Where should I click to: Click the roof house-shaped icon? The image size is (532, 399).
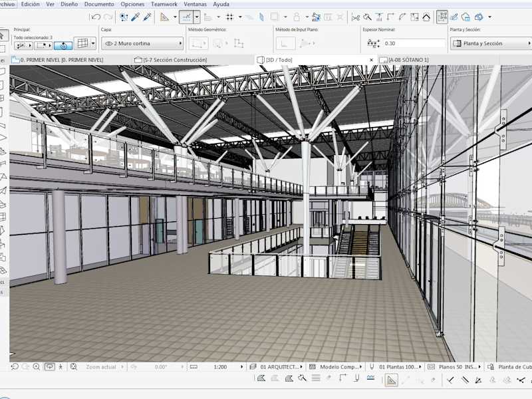point(426,17)
